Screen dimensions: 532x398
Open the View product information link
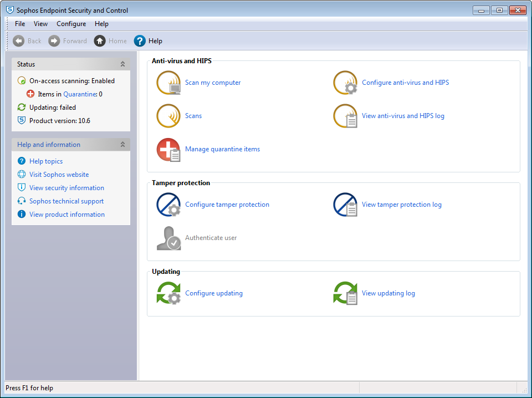click(x=66, y=215)
